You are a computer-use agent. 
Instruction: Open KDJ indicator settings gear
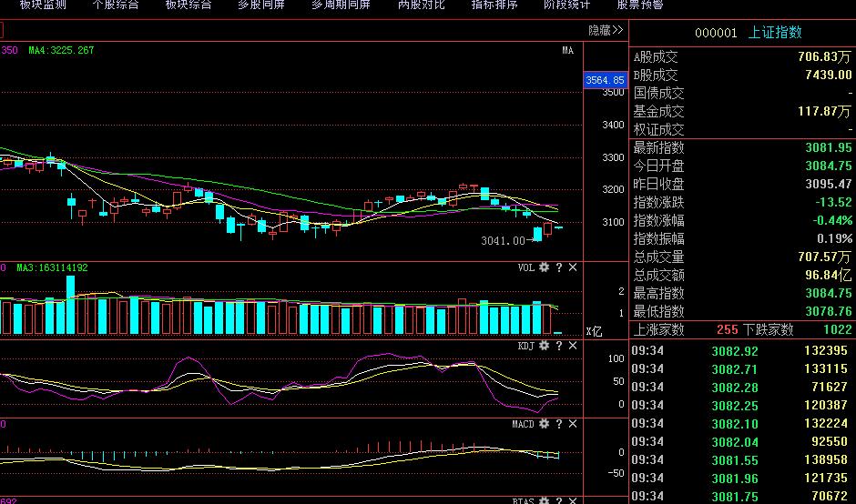coord(544,346)
